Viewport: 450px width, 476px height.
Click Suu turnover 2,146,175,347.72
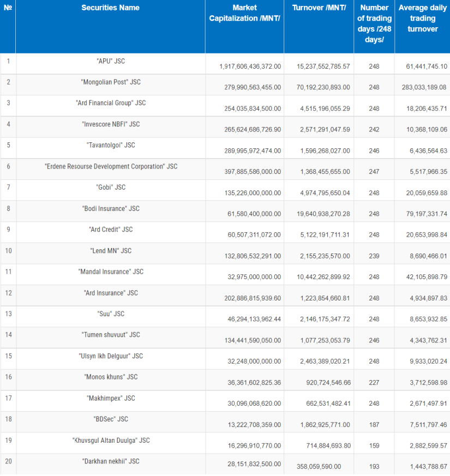click(x=325, y=320)
